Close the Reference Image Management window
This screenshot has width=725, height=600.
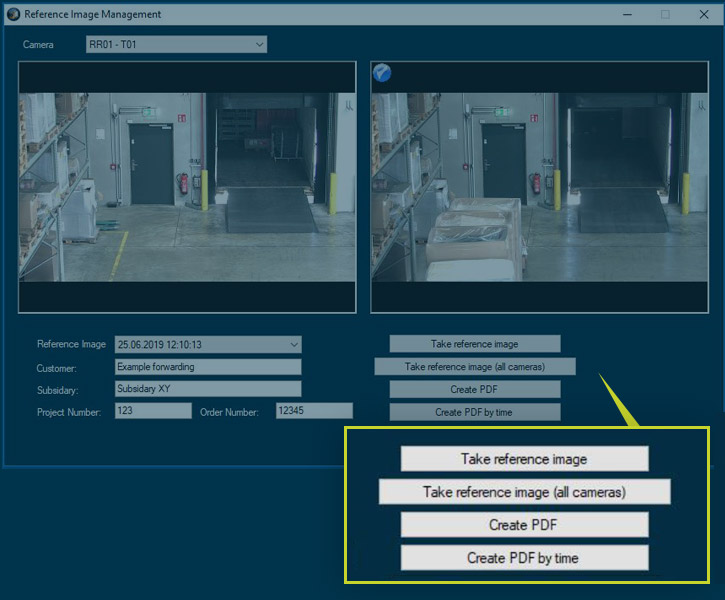(703, 15)
